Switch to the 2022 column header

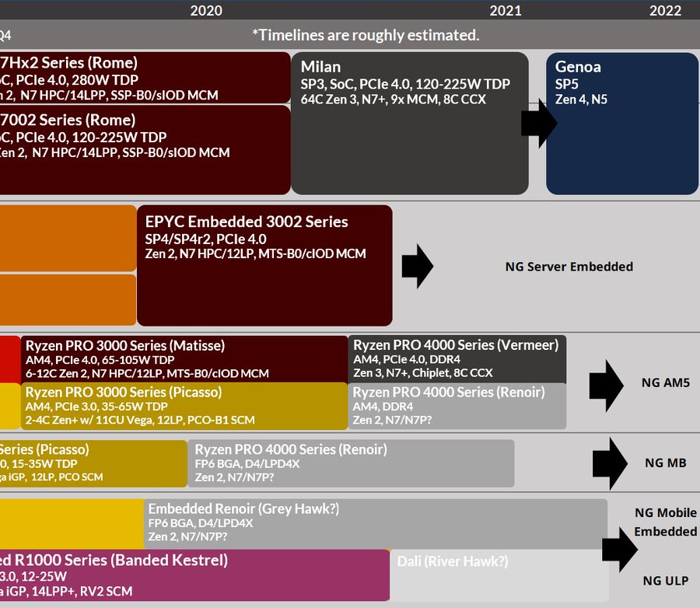[x=665, y=10]
